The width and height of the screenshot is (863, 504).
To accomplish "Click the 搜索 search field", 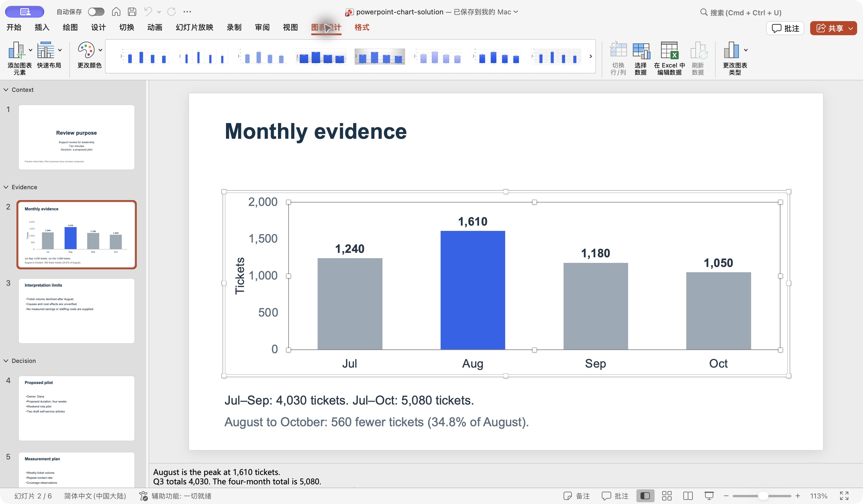I will click(741, 13).
